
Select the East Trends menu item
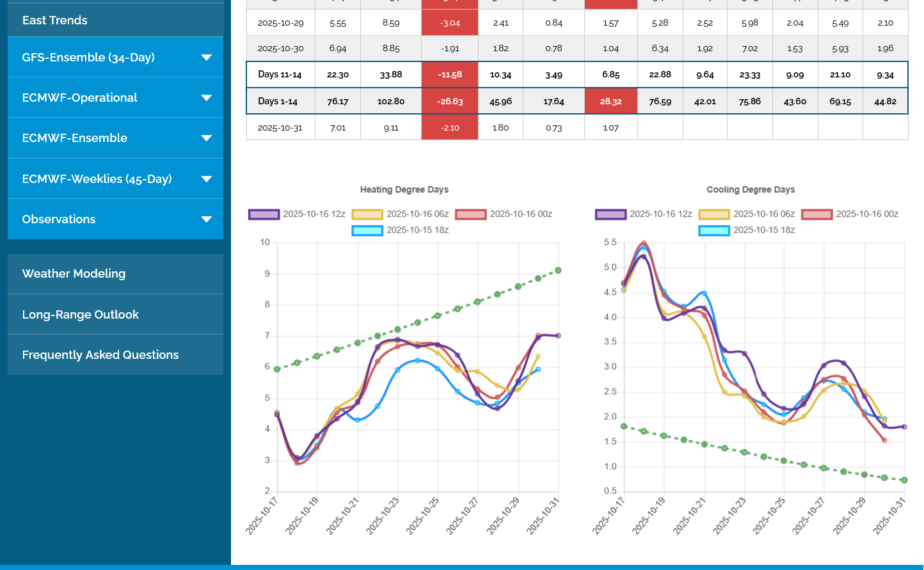55,20
